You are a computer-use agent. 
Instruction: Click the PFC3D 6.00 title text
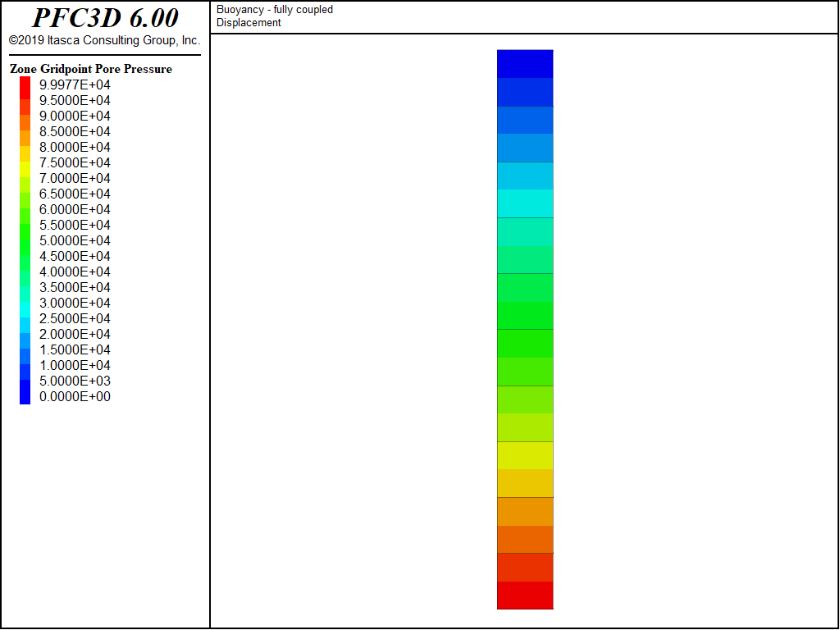[x=105, y=18]
